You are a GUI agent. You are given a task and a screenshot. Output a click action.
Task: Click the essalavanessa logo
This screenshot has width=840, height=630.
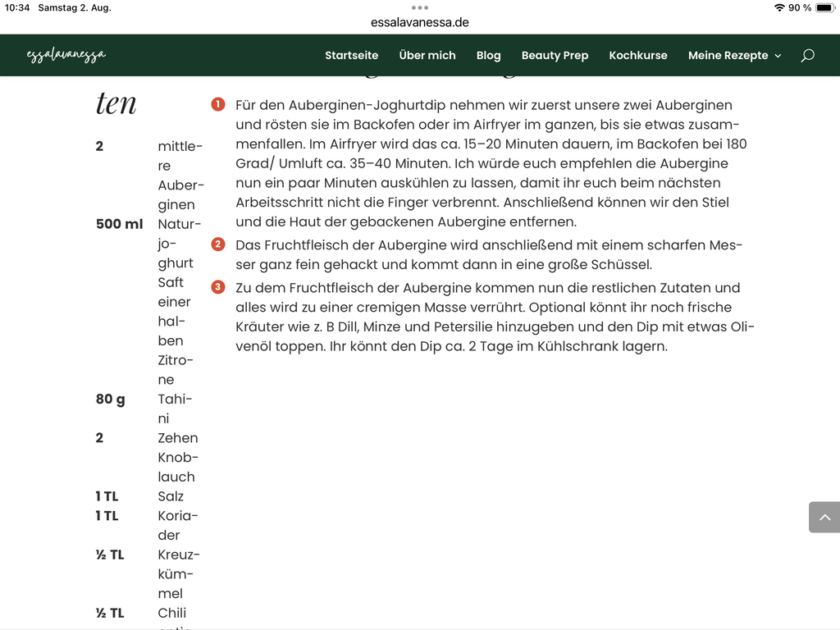pos(66,55)
